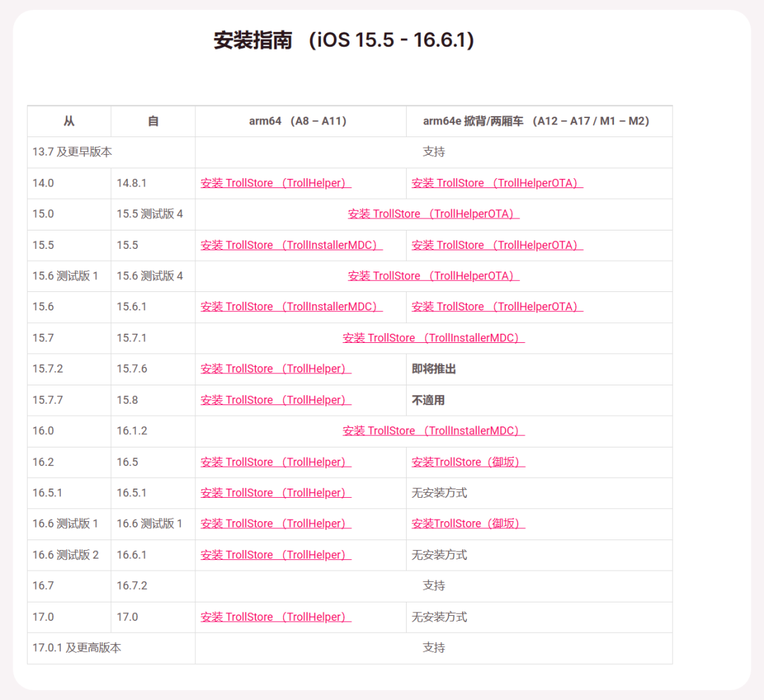Click the 14.8.1 cell
764x700 pixels.
click(x=153, y=183)
